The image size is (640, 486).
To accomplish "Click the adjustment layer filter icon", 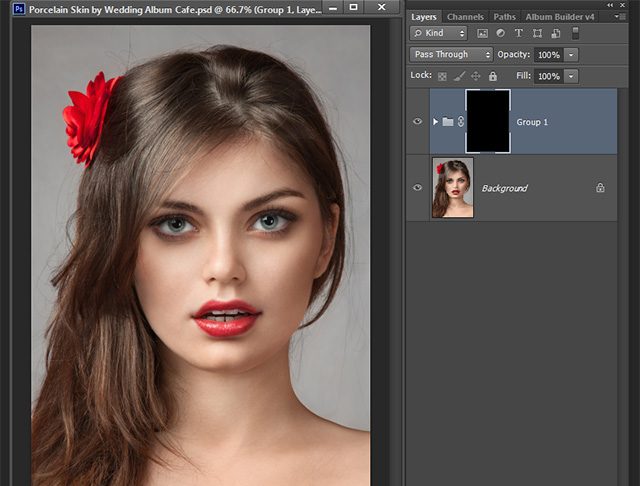I will click(501, 34).
